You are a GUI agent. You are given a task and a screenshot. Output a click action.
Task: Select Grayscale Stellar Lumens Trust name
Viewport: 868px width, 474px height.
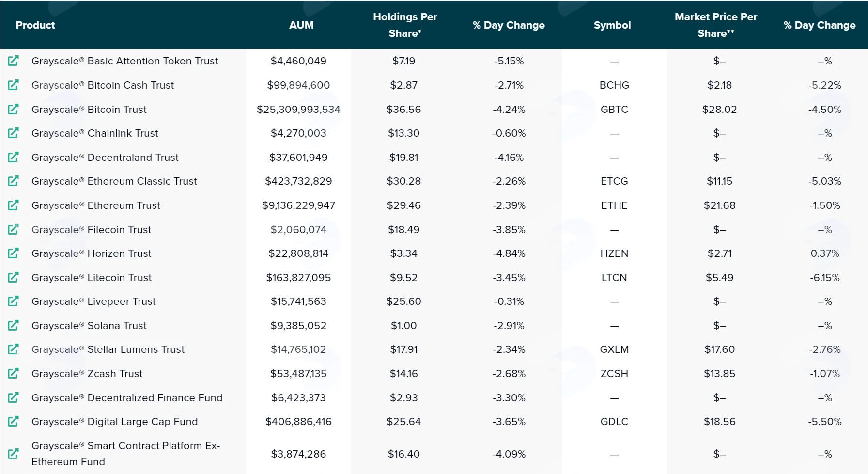108,349
